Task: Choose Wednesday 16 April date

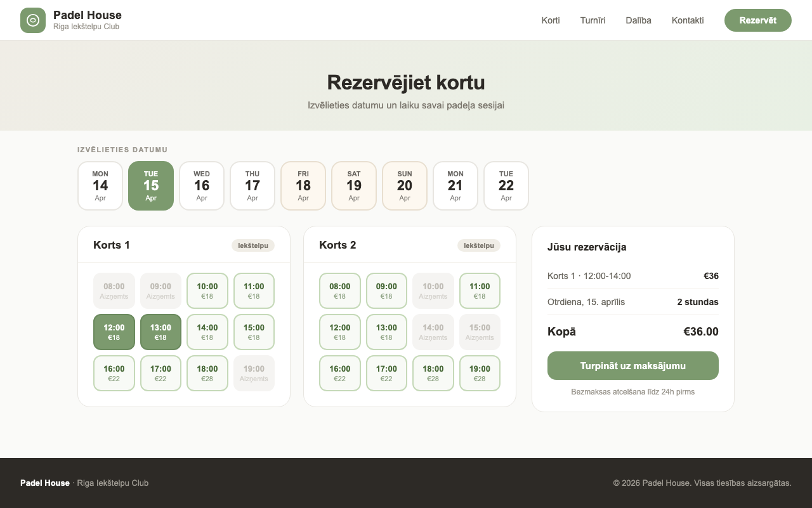Action: pos(202,186)
